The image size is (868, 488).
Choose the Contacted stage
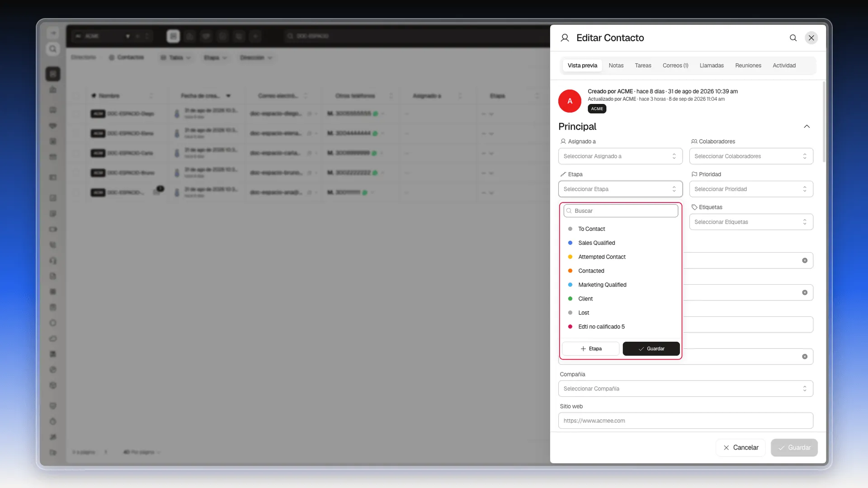point(621,271)
